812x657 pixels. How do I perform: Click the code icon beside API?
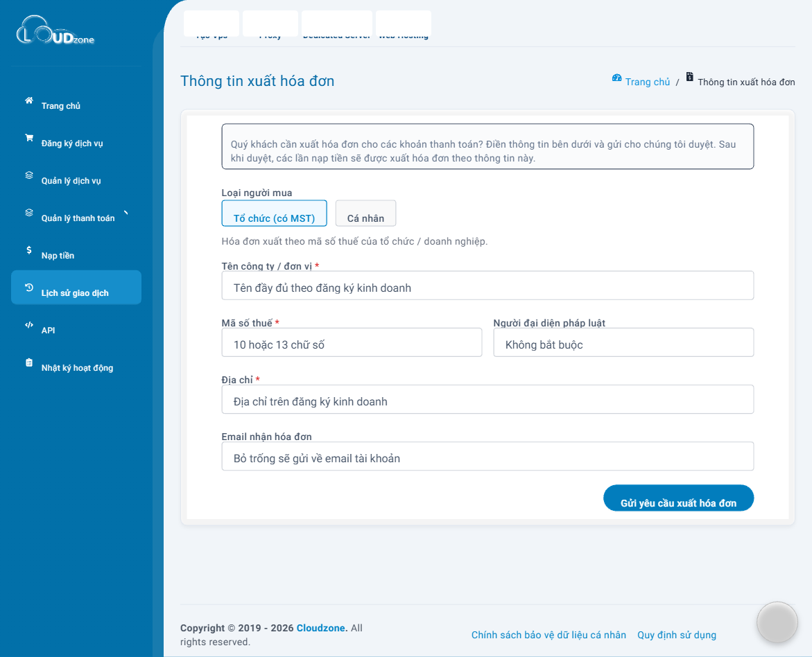(x=29, y=324)
